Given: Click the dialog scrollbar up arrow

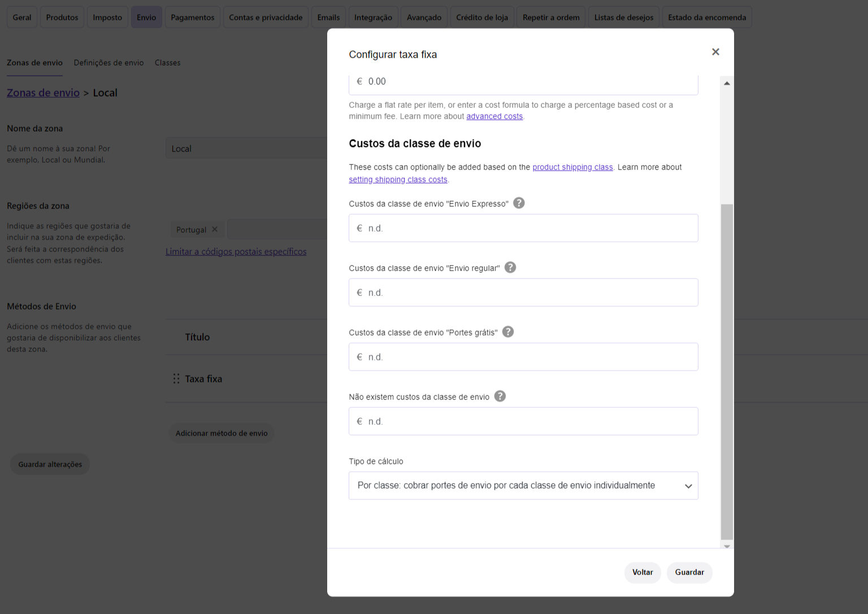Looking at the screenshot, I should coord(727,83).
